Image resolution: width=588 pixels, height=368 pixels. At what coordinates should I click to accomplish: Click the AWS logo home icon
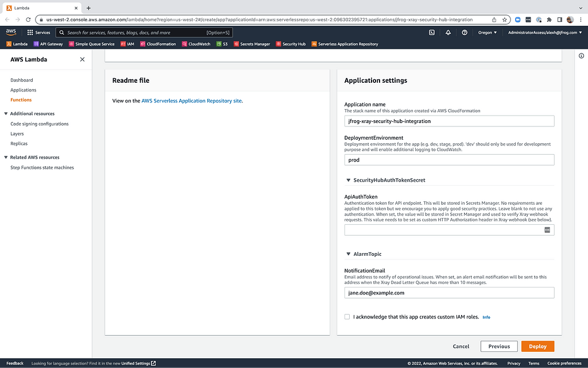(x=11, y=32)
